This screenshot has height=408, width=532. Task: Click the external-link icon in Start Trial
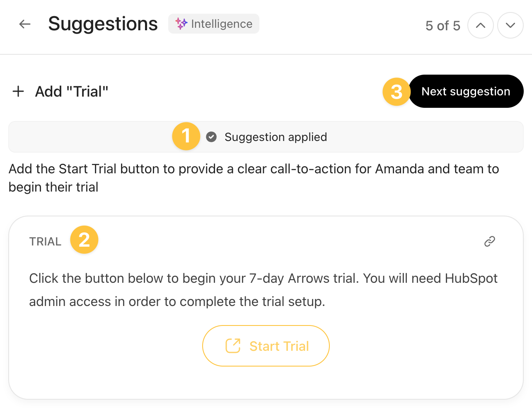[x=233, y=346]
